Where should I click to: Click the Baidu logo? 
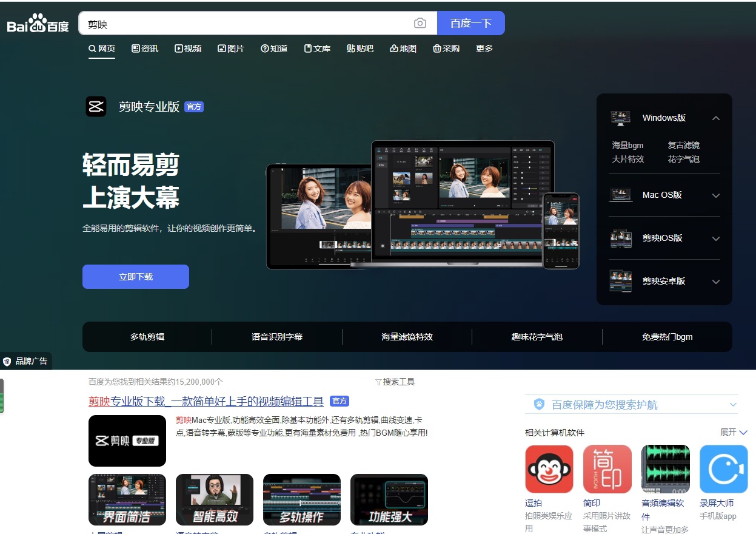click(38, 23)
